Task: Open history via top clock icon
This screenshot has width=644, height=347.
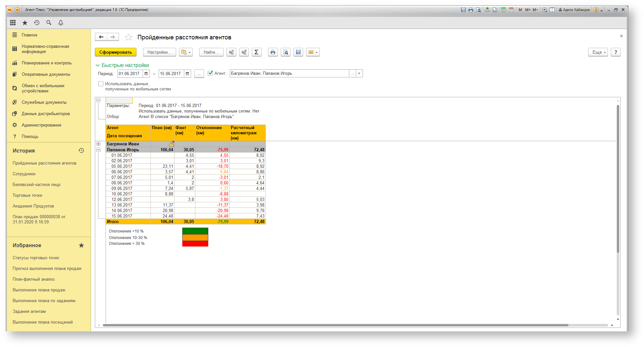Action: [x=37, y=22]
